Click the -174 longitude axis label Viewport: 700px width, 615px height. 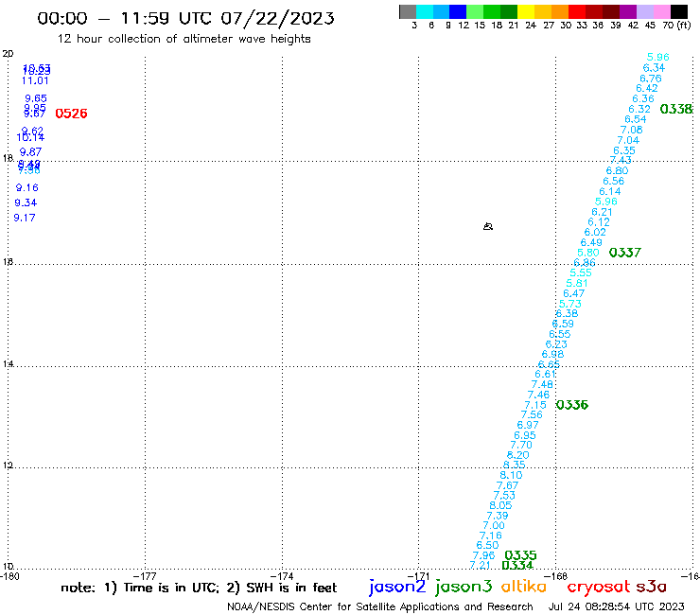pos(282,576)
